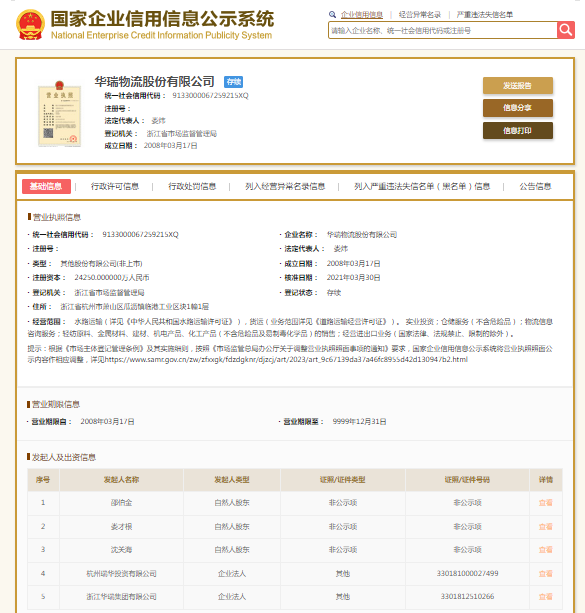Click the 信息分享 button
The image size is (585, 613).
click(518, 108)
